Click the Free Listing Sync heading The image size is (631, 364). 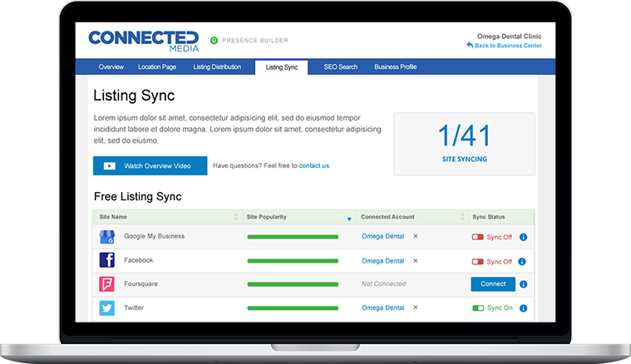(x=138, y=196)
